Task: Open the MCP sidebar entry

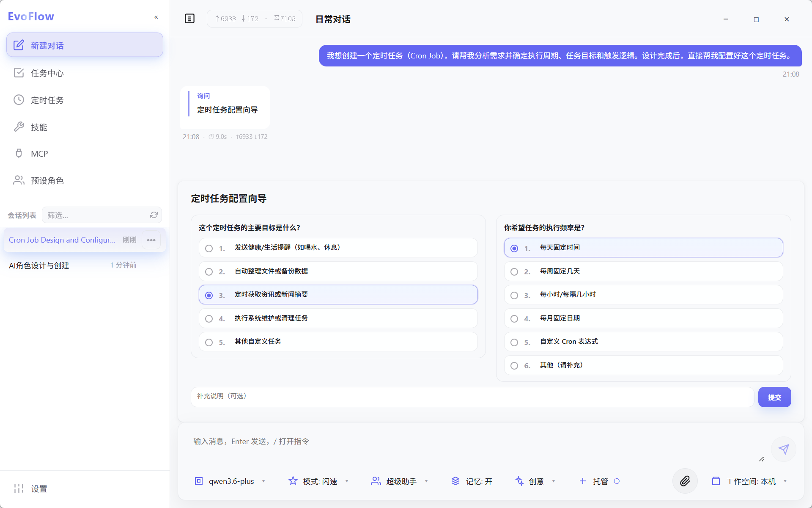Action: (x=85, y=154)
